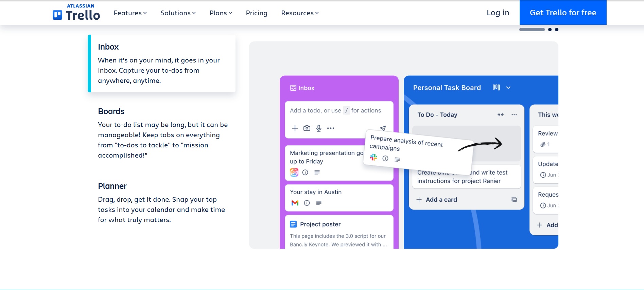Click the Add a todo input field
This screenshot has width=644, height=290.
point(335,110)
